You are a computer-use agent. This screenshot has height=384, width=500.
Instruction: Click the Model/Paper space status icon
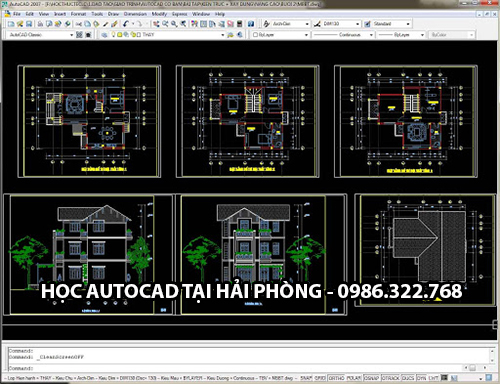click(x=444, y=378)
